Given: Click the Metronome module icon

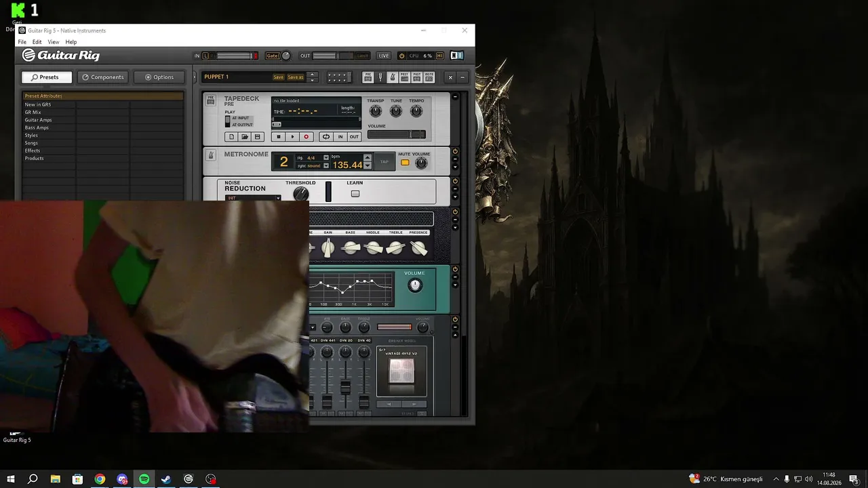Looking at the screenshot, I should 211,155.
